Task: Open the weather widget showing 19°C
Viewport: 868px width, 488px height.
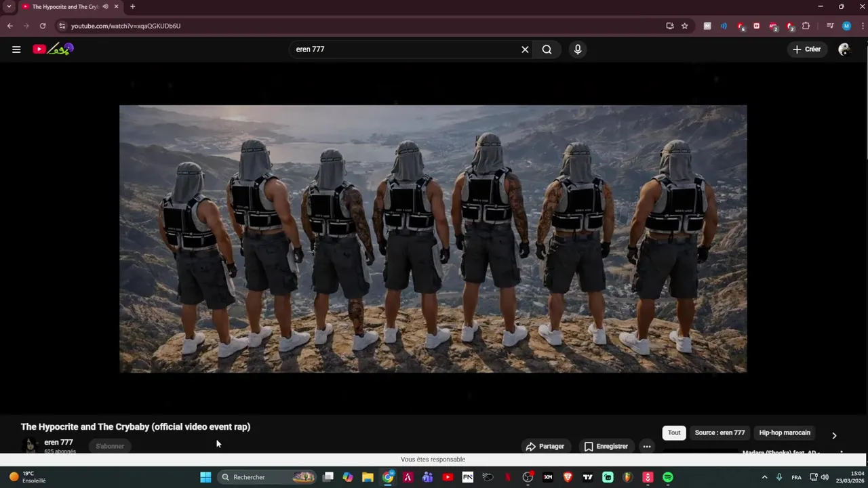Action: [x=27, y=477]
